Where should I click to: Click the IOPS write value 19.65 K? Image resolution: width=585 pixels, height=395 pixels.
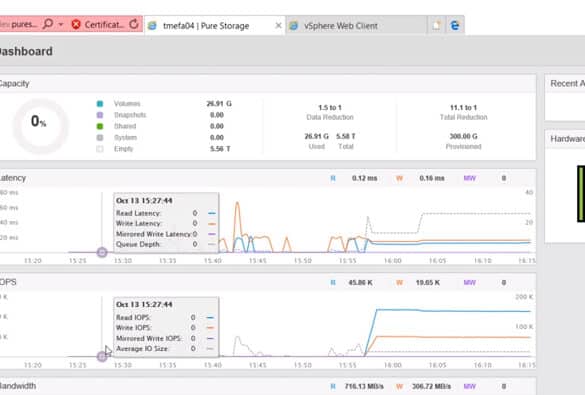point(428,283)
